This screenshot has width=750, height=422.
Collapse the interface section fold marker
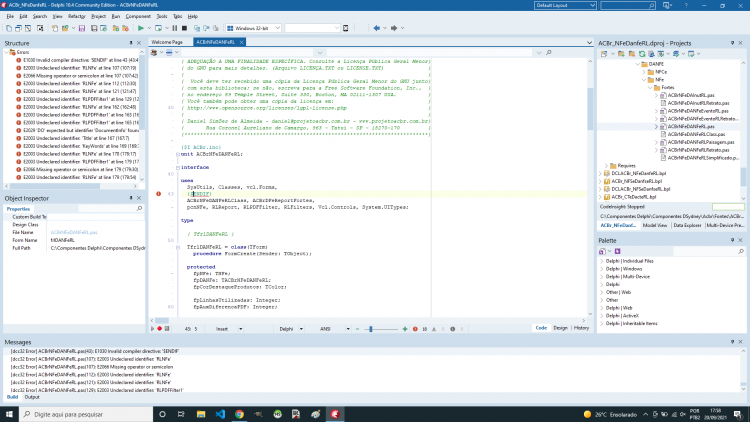point(177,167)
